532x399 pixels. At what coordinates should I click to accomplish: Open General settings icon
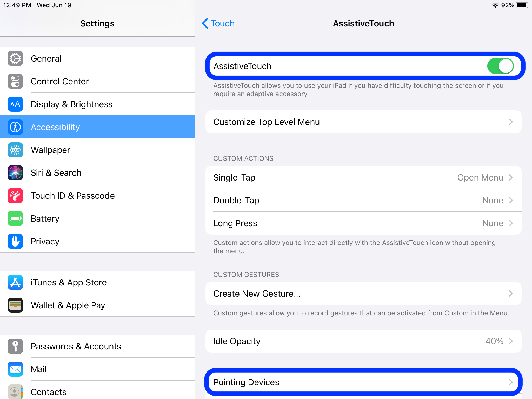click(16, 58)
